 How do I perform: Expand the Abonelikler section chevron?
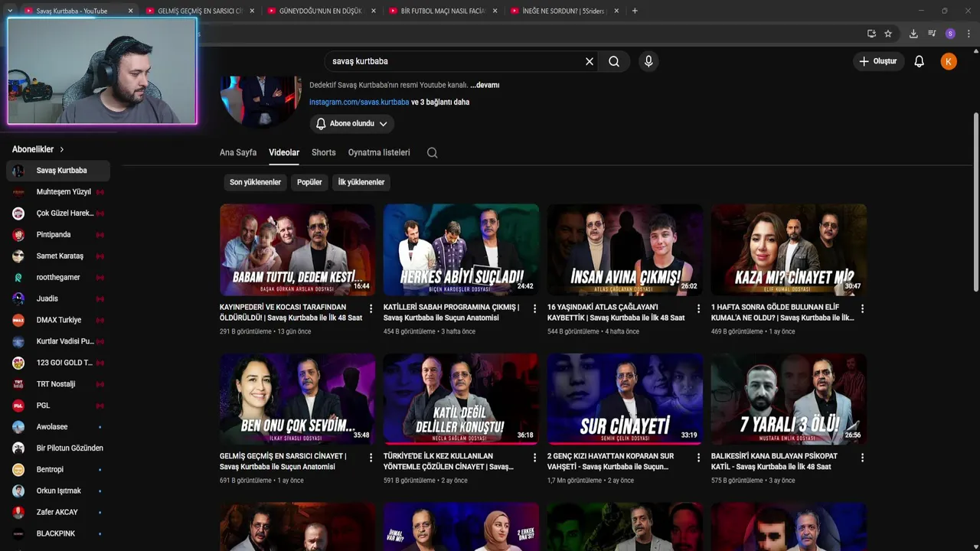click(62, 149)
